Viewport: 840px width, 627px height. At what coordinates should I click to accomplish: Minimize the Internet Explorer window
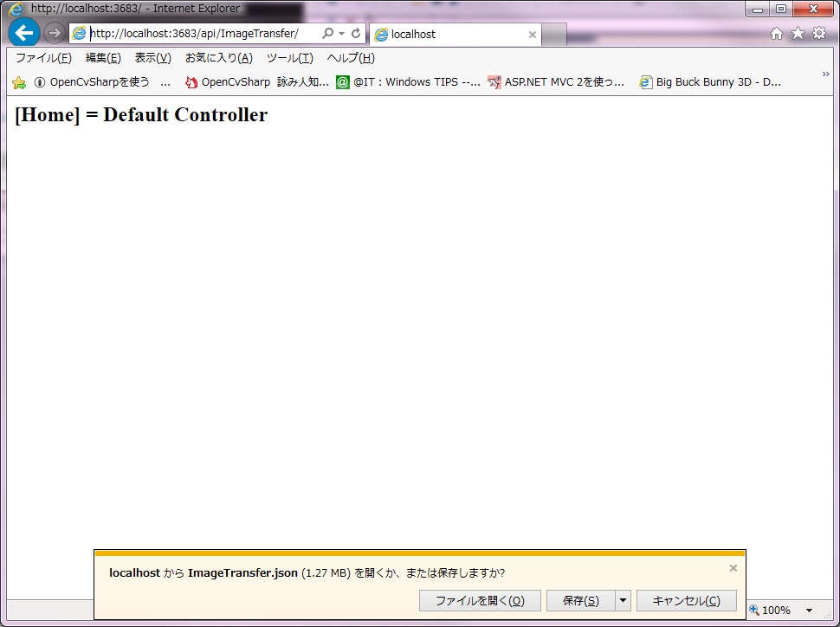pyautogui.click(x=758, y=10)
